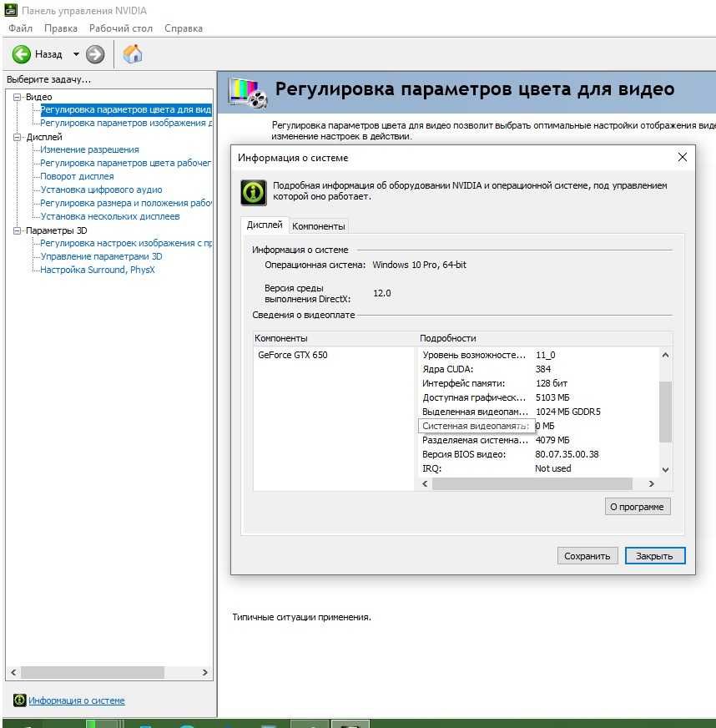Go to the Home house icon
Screen dimensions: 716x728
click(133, 54)
